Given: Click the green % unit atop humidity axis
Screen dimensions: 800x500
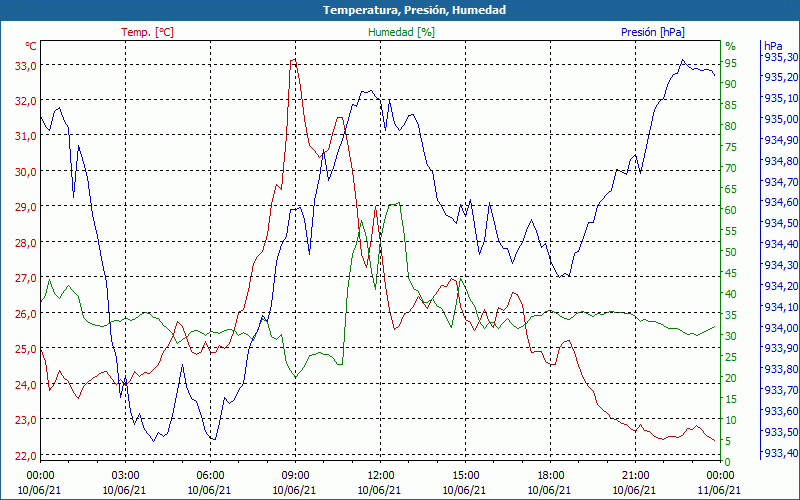Looking at the screenshot, I should tap(731, 46).
